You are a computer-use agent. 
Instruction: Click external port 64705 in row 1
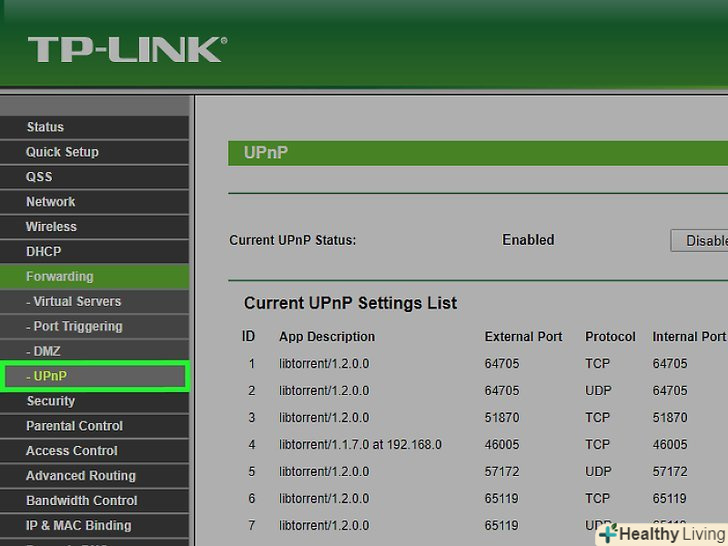(x=502, y=364)
